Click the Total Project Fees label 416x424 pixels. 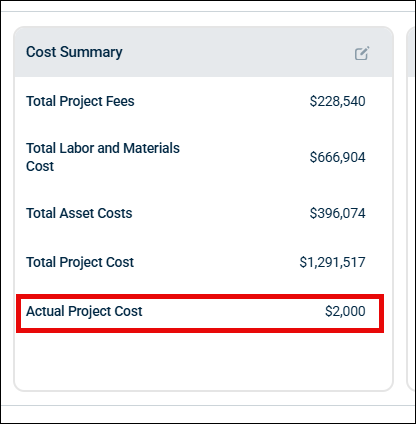(80, 101)
